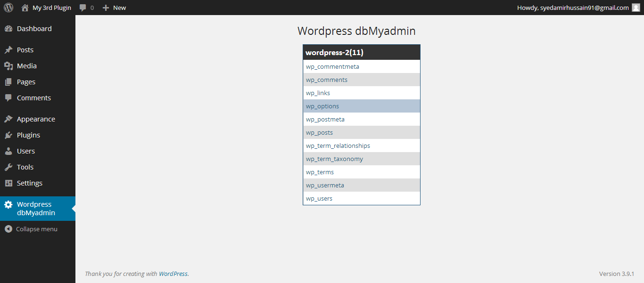Screen dimensions: 644x283
Task: Select the wp_users table
Action: [x=362, y=198]
